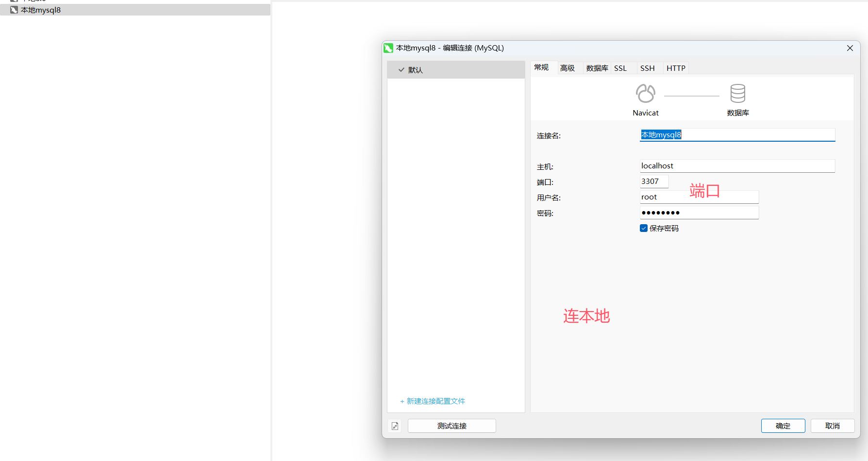Click the 新建连接配置文件 link
868x461 pixels.
point(433,401)
